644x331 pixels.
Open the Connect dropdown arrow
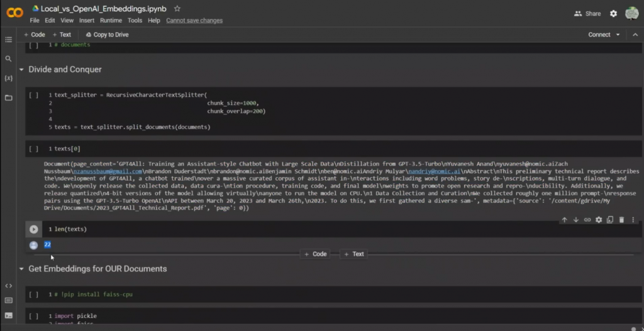[x=618, y=35]
